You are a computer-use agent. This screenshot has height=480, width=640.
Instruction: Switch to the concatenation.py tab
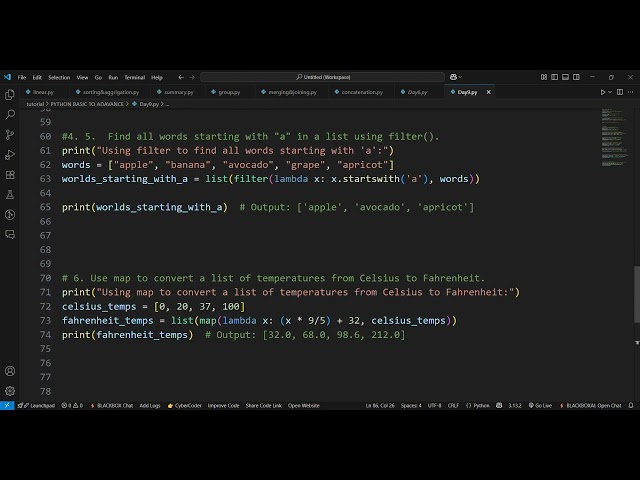pyautogui.click(x=362, y=92)
